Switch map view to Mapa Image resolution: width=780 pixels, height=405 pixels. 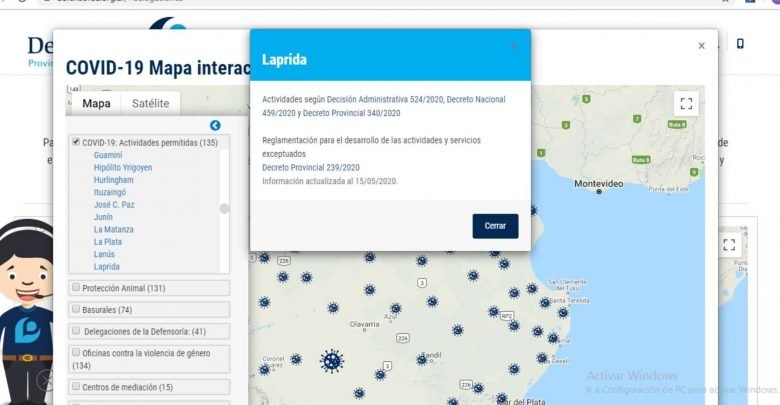[x=97, y=103]
